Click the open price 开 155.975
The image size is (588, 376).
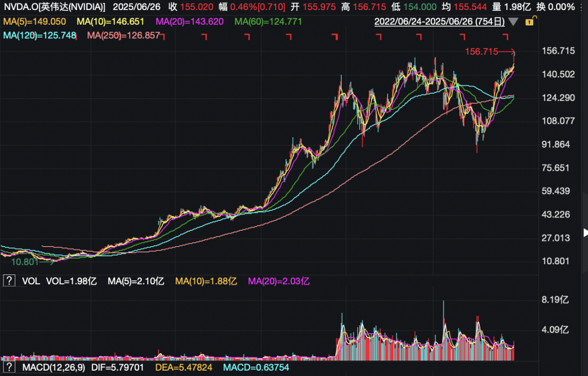[314, 7]
